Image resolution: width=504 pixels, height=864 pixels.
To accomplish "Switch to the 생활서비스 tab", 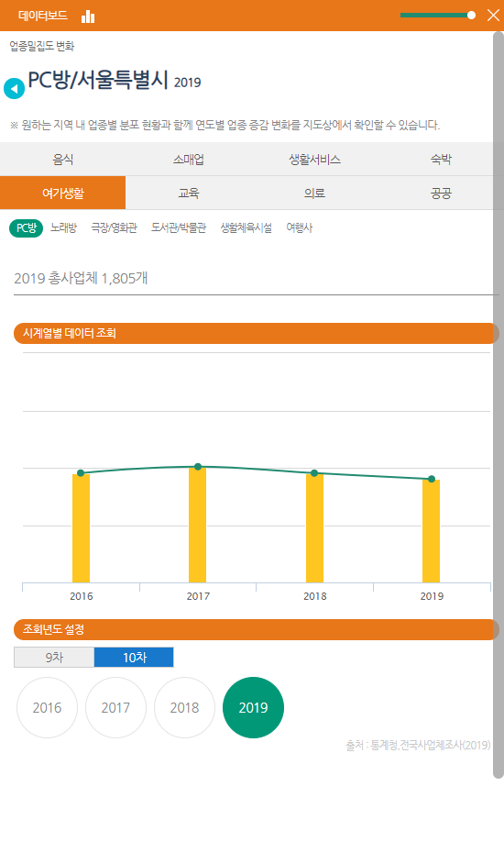I will [314, 160].
